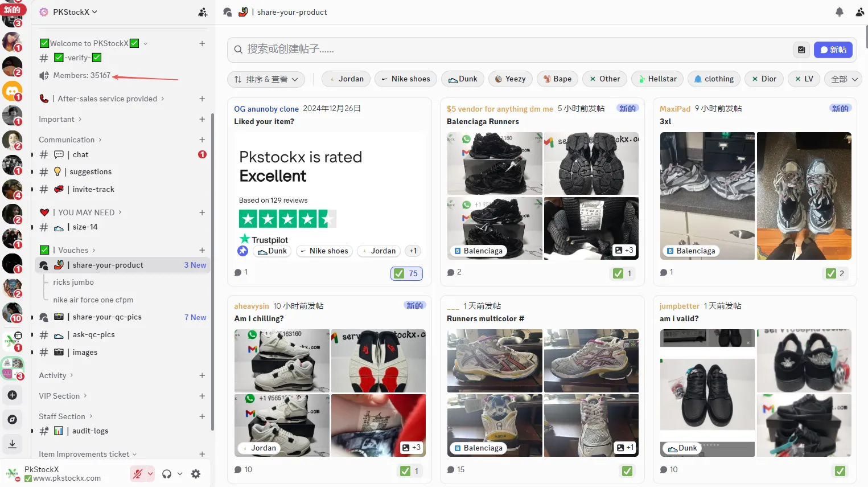Toggle checkmark reaction on MaxiPad's 3xl post
Viewport: 868px width, 487px height.
(x=836, y=273)
